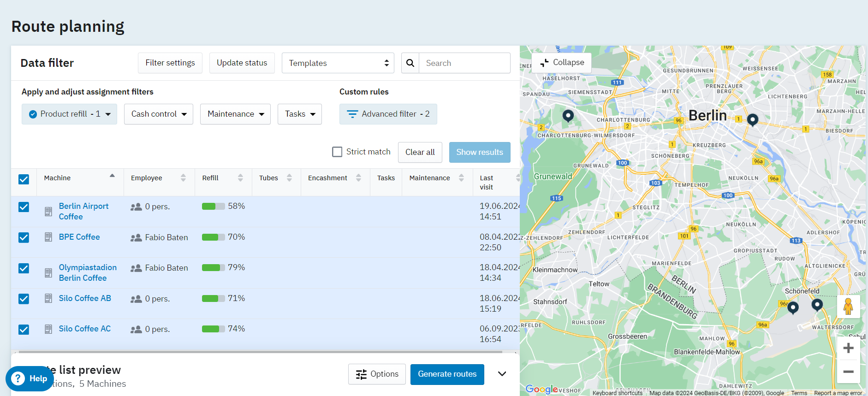This screenshot has height=396, width=868.
Task: Click Update status button
Action: [x=242, y=63]
